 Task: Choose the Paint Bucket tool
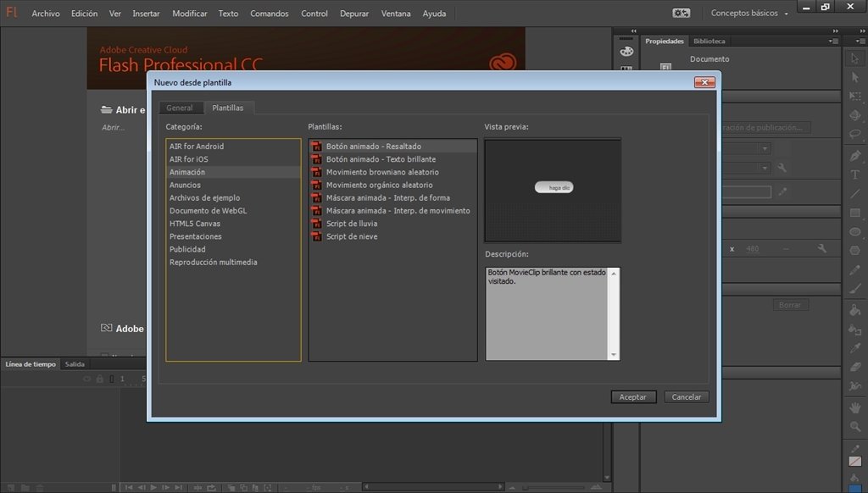coord(855,310)
